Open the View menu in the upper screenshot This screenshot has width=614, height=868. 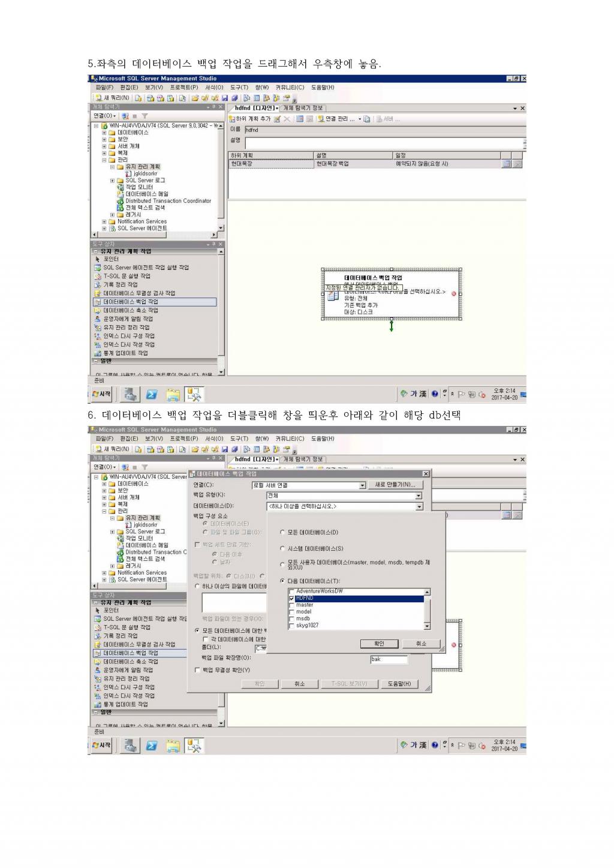point(153,88)
